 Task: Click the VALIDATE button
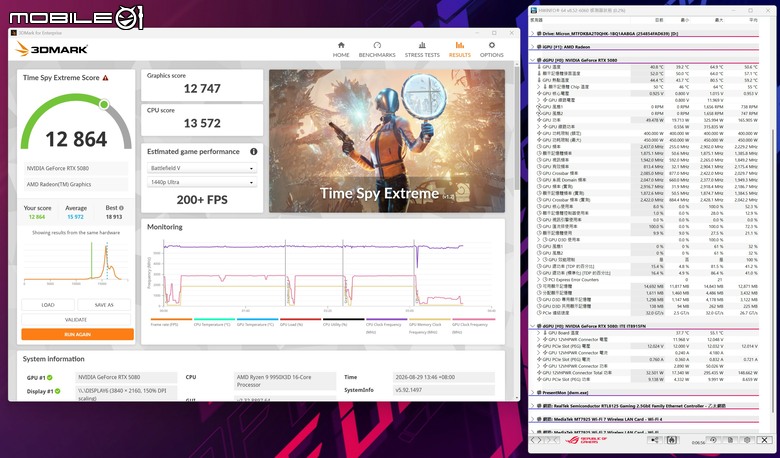click(x=76, y=320)
